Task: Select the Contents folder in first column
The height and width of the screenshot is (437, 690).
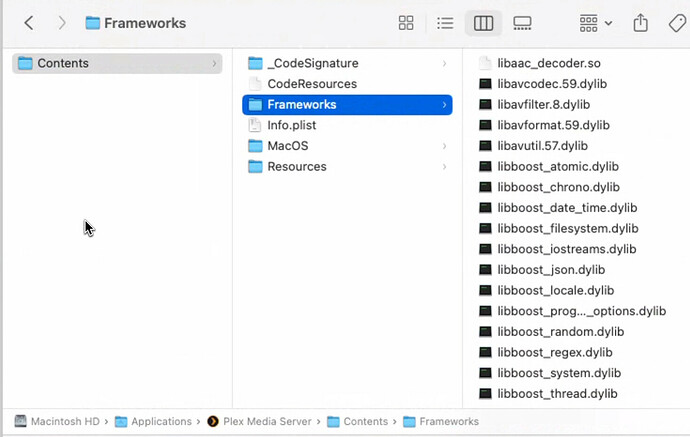Action: pos(63,63)
